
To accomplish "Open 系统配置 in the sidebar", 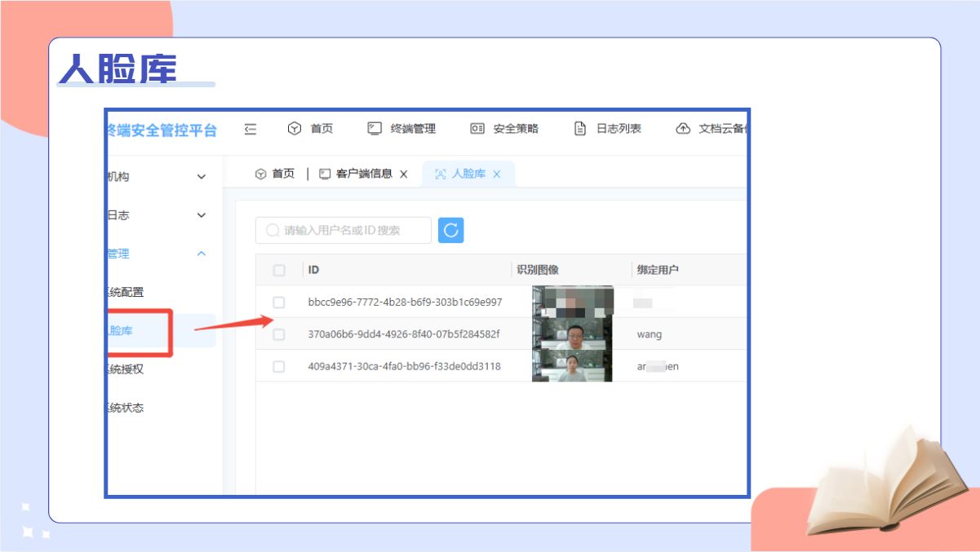I will click(x=126, y=292).
